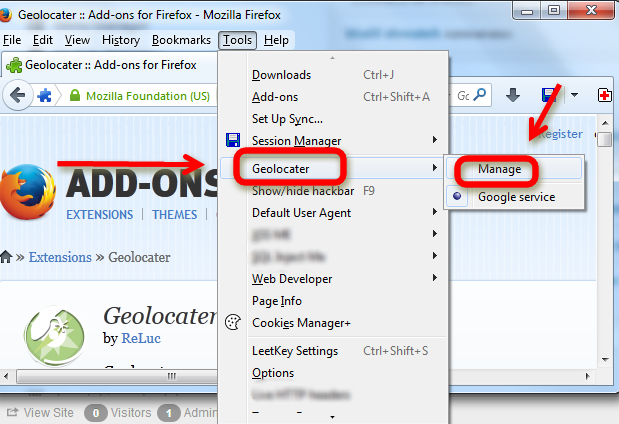Click the browser back arrow button
The height and width of the screenshot is (424, 619).
[x=18, y=97]
